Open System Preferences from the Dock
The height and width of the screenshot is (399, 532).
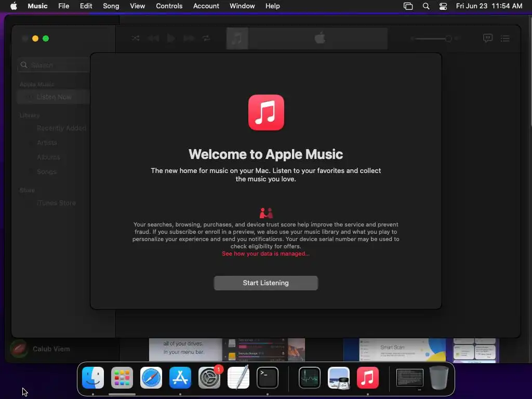pos(209,378)
